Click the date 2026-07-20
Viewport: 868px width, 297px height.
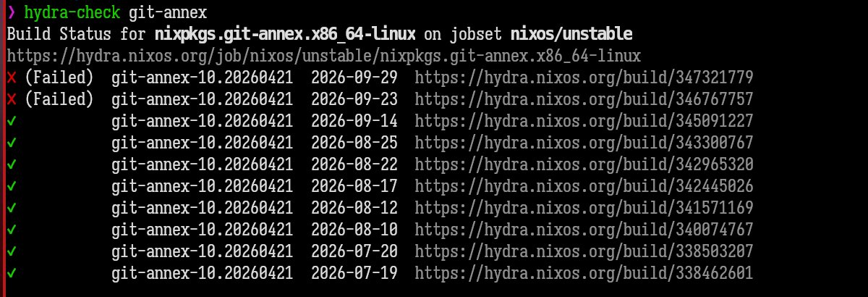click(x=354, y=251)
